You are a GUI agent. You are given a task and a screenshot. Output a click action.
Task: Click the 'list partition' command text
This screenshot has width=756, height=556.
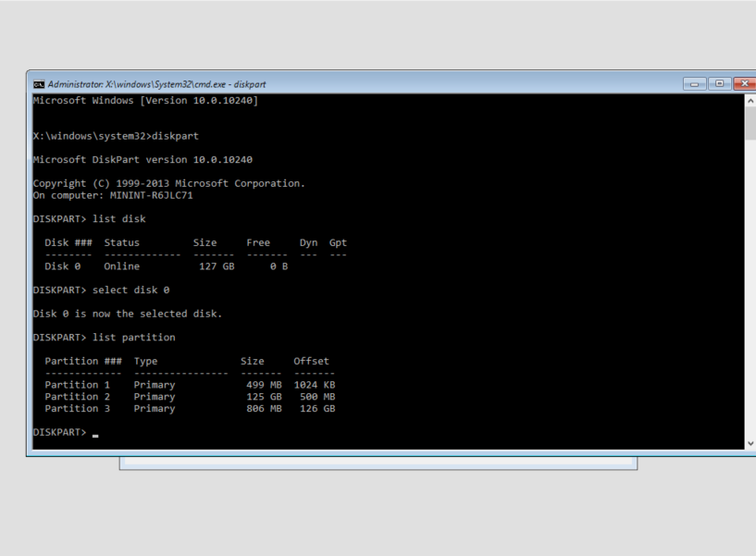tap(134, 338)
